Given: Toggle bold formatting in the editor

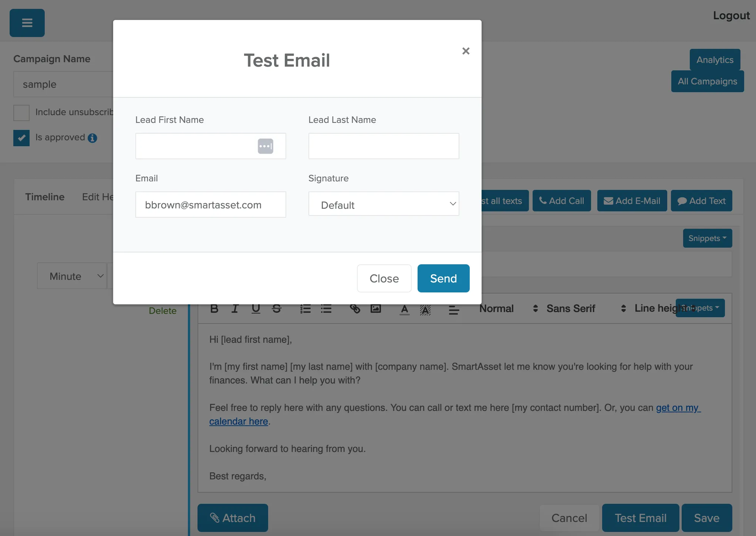Looking at the screenshot, I should (x=214, y=309).
